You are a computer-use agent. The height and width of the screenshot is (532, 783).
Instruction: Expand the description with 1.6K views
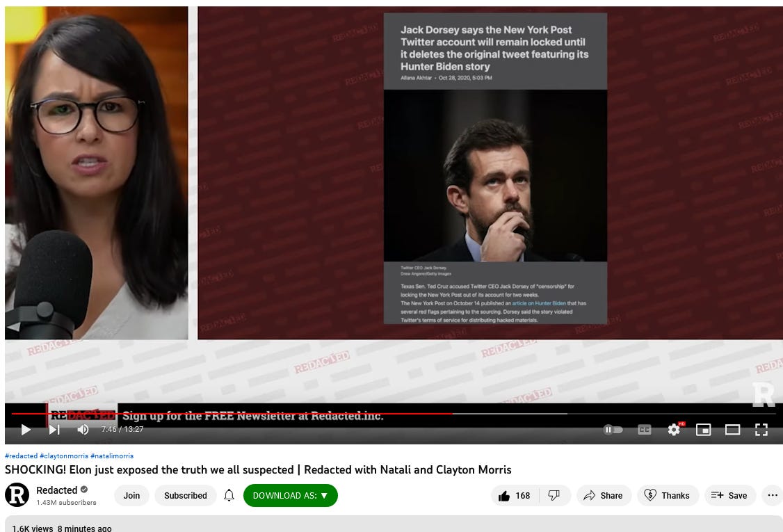[x=394, y=524]
